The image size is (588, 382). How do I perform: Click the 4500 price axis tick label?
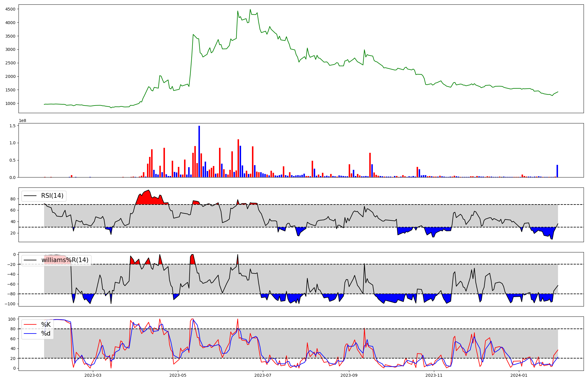click(10, 9)
